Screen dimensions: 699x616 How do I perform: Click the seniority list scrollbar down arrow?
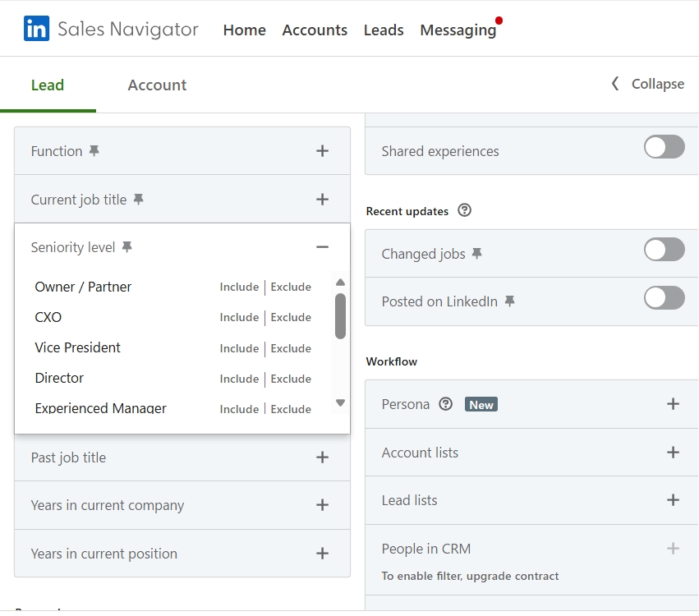(x=340, y=403)
